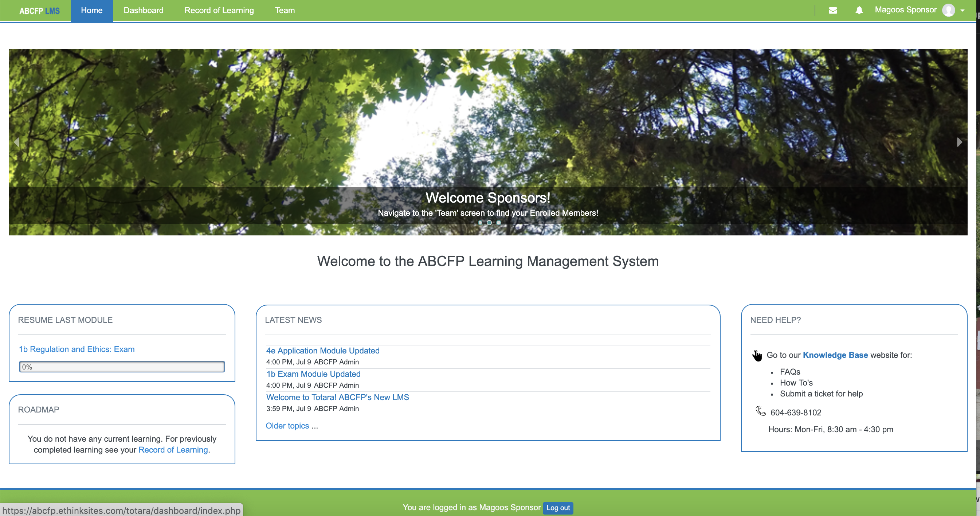Click the ABCFP LMS logo

point(40,11)
